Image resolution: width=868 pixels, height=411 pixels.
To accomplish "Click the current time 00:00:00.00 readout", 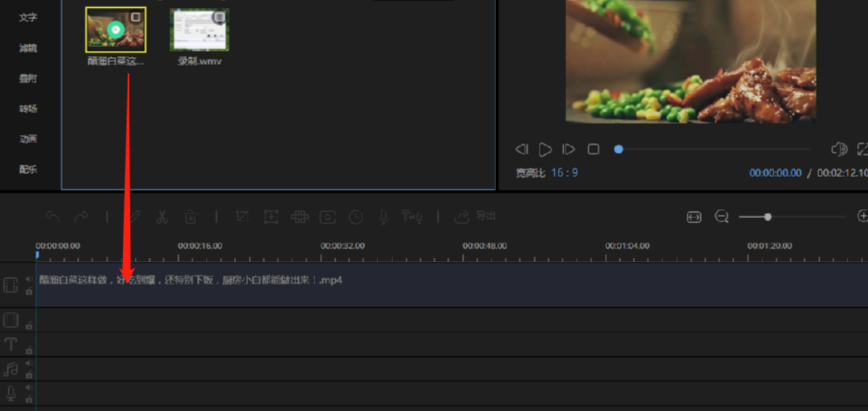I will (775, 173).
